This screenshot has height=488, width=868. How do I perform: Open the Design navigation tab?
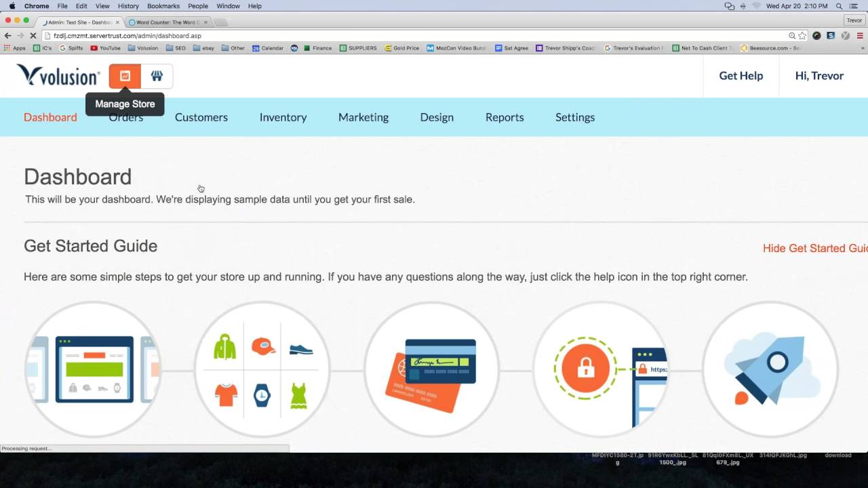(437, 117)
